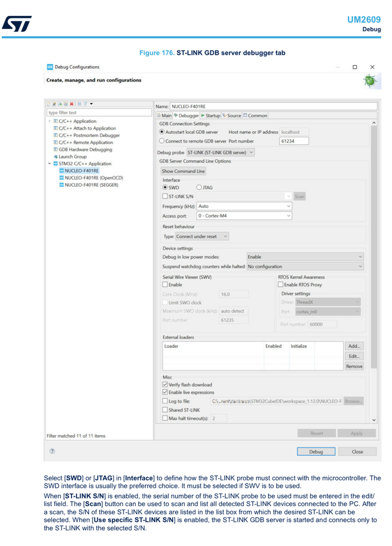Switch to the Common tab
The width and height of the screenshot is (392, 546).
pos(255,116)
